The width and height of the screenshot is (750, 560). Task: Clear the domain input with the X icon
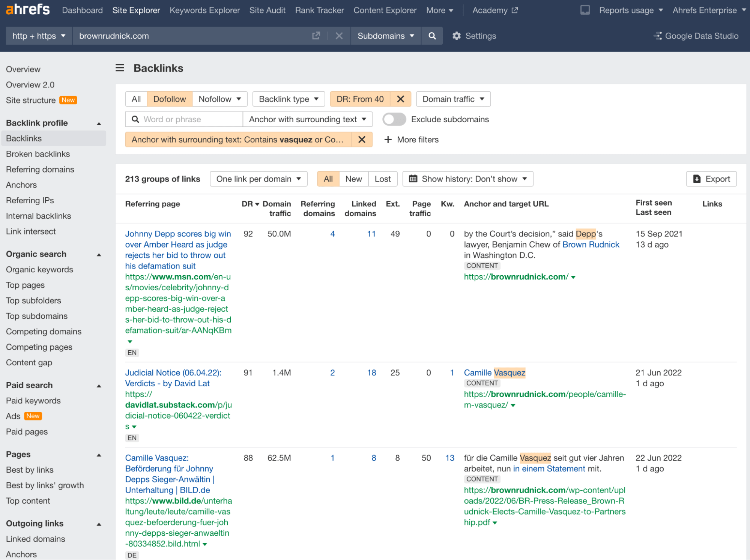[339, 36]
